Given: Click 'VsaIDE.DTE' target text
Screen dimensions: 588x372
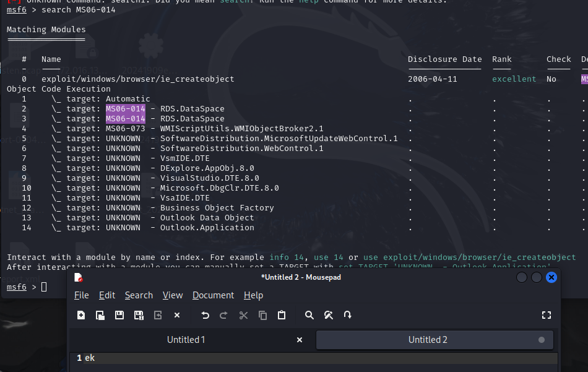Looking at the screenshot, I should 185,198.
